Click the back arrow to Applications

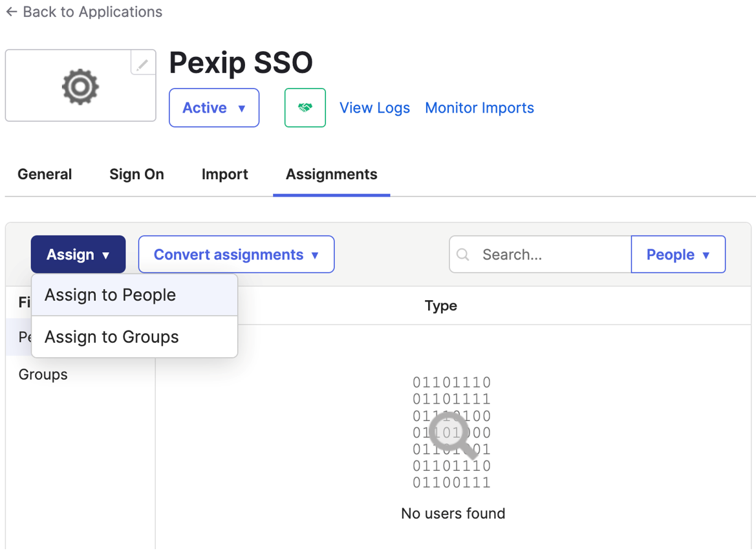point(12,12)
